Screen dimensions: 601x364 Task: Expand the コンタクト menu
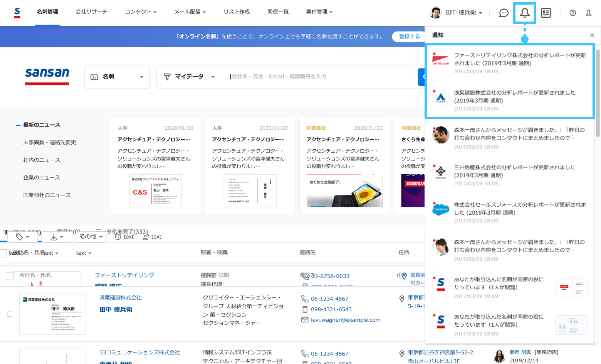(141, 12)
